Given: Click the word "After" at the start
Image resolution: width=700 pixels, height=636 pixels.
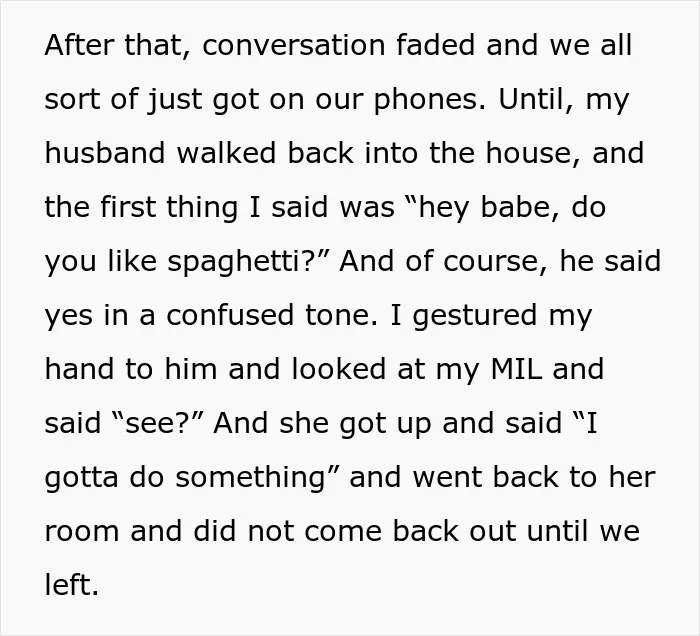Looking at the screenshot, I should 79,45.
